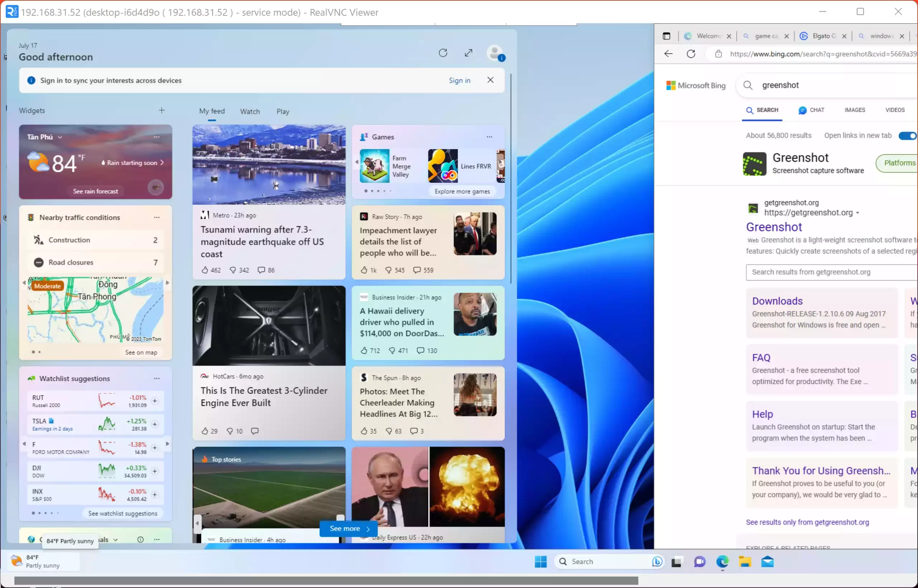Go back in Edge browser
The height and width of the screenshot is (588, 918).
[x=668, y=54]
